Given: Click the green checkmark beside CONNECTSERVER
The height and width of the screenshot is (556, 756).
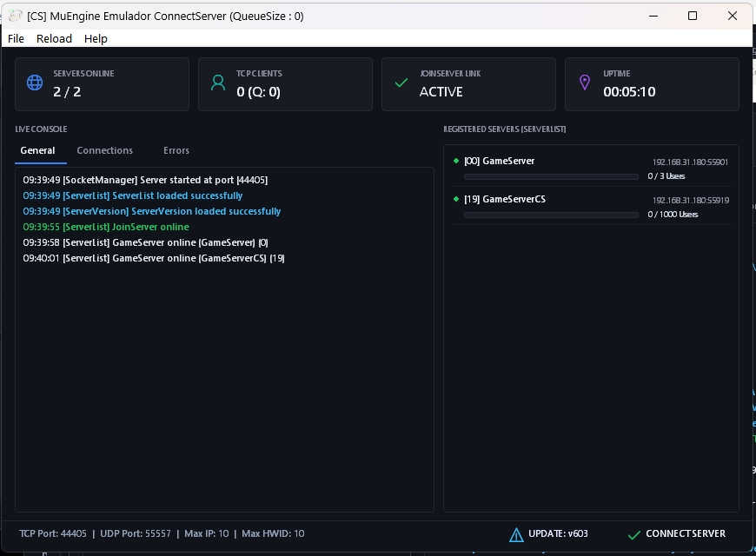Looking at the screenshot, I should click(634, 535).
